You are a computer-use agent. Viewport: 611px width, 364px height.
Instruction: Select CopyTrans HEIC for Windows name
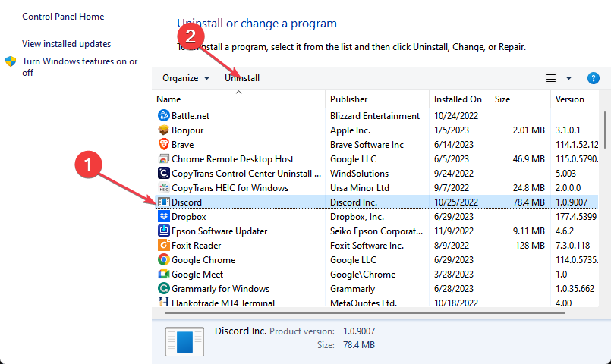tap(230, 187)
